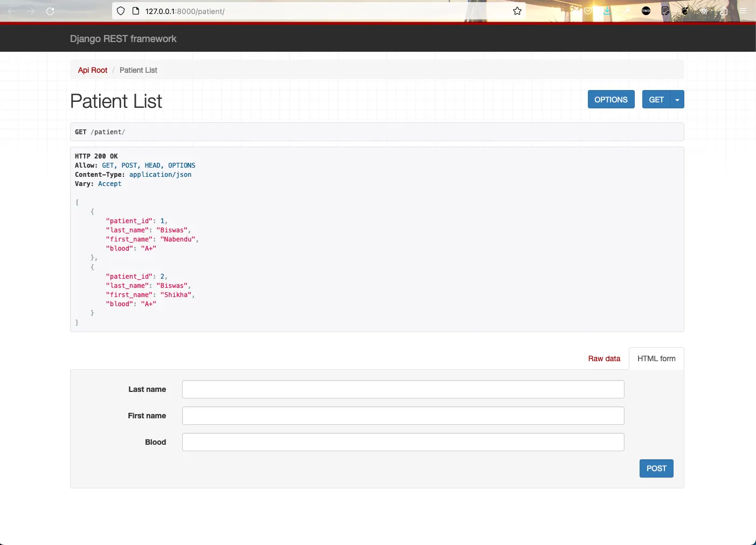
Task: Click the Patient List breadcrumb
Action: coord(138,70)
